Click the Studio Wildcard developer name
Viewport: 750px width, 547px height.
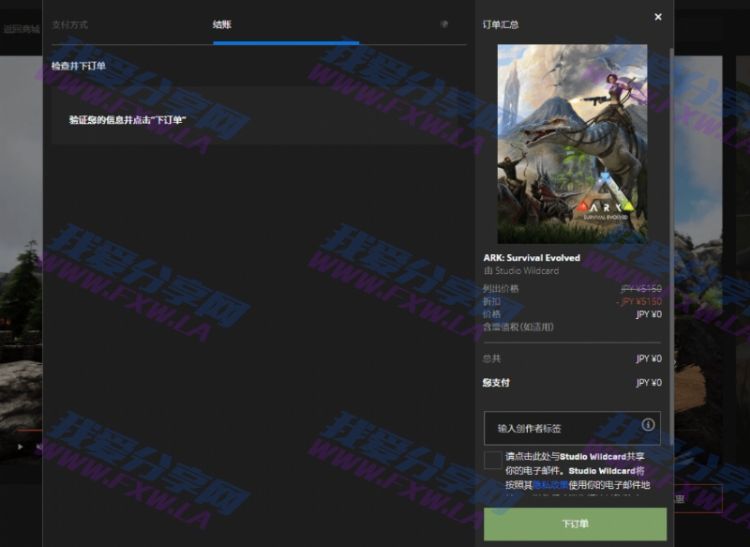[x=527, y=271]
